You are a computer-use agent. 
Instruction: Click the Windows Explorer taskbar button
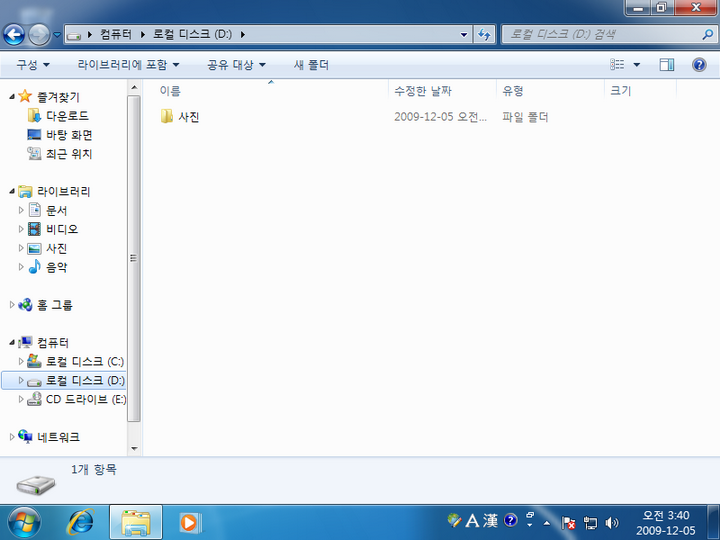(136, 523)
